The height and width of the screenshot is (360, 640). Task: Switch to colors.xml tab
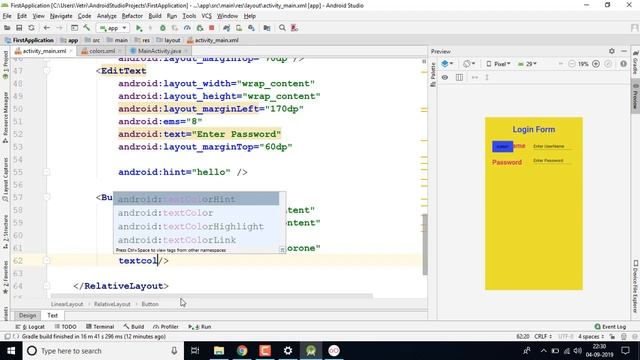(102, 51)
